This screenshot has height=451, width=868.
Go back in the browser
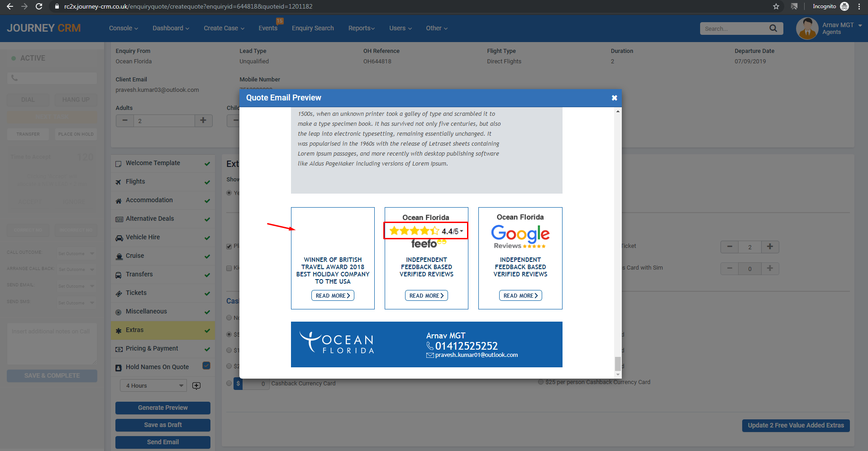[x=10, y=6]
